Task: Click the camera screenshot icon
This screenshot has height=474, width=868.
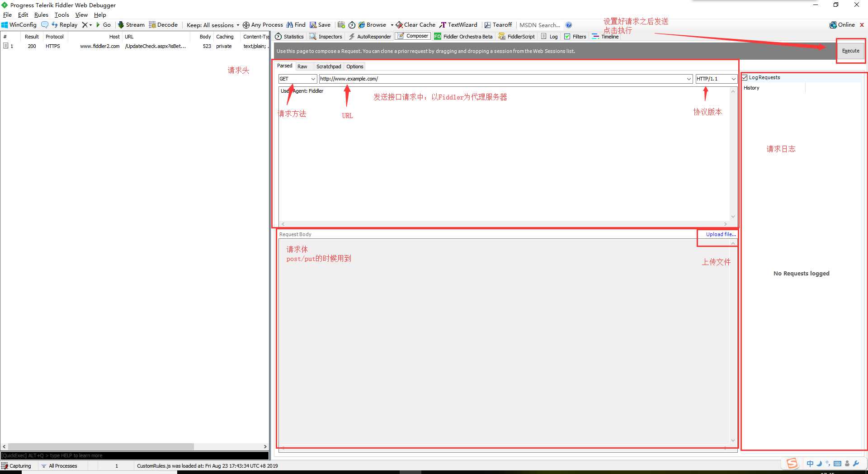Action: [341, 25]
